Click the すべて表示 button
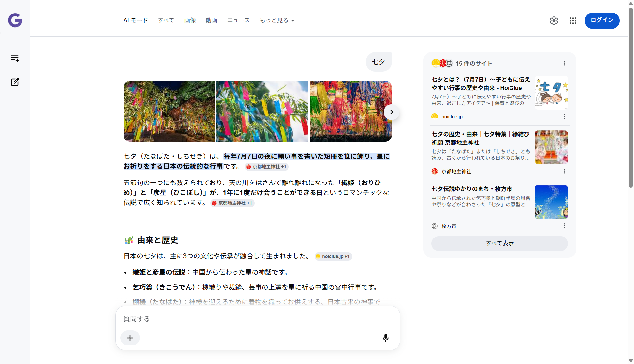This screenshot has width=634, height=364. pyautogui.click(x=500, y=243)
